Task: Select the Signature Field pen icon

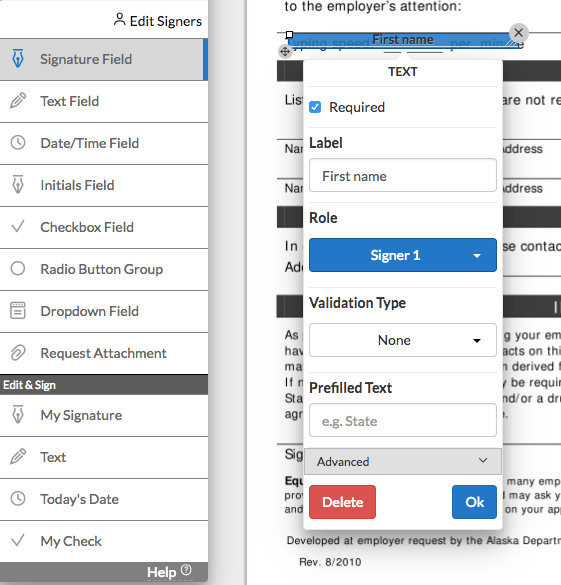Action: pos(18,58)
